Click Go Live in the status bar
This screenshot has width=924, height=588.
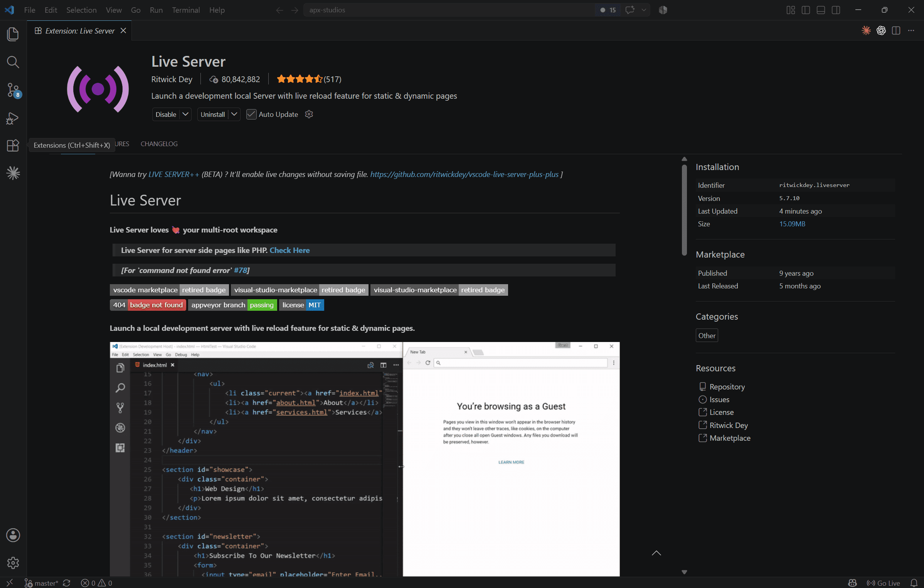click(x=883, y=583)
